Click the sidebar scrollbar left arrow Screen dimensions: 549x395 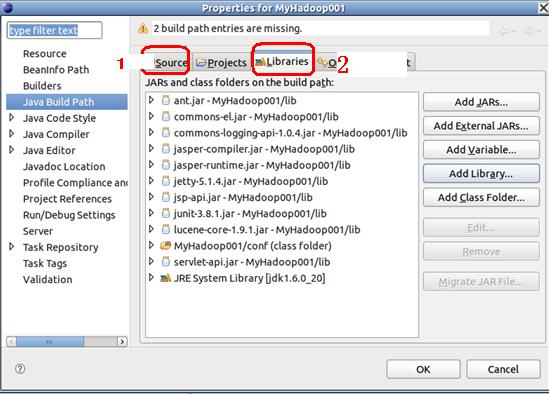click(x=11, y=341)
